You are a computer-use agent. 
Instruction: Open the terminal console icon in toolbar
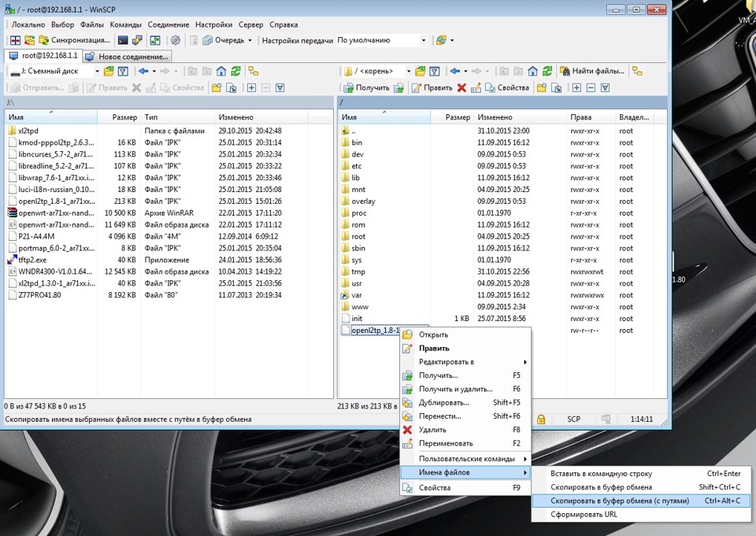pyautogui.click(x=123, y=40)
